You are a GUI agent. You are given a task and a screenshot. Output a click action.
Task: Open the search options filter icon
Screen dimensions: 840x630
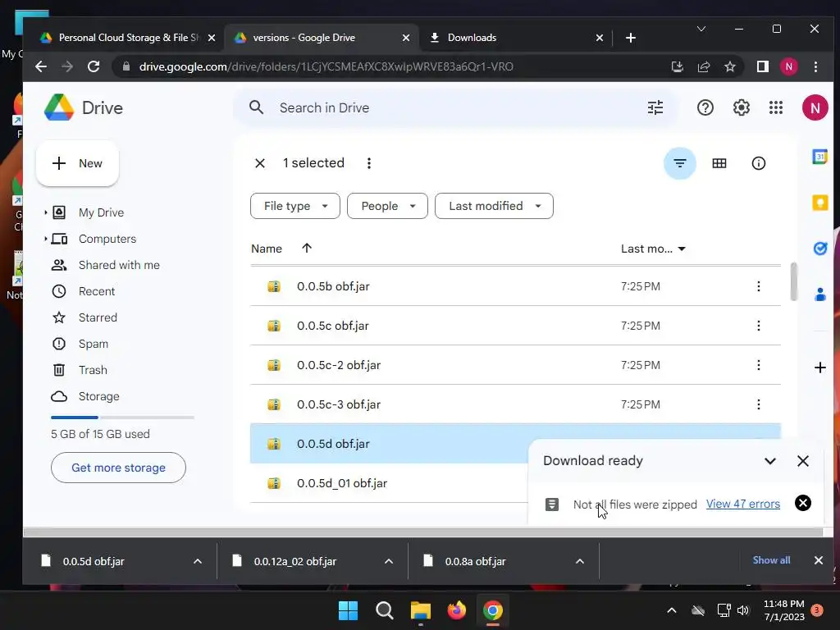[x=655, y=107]
